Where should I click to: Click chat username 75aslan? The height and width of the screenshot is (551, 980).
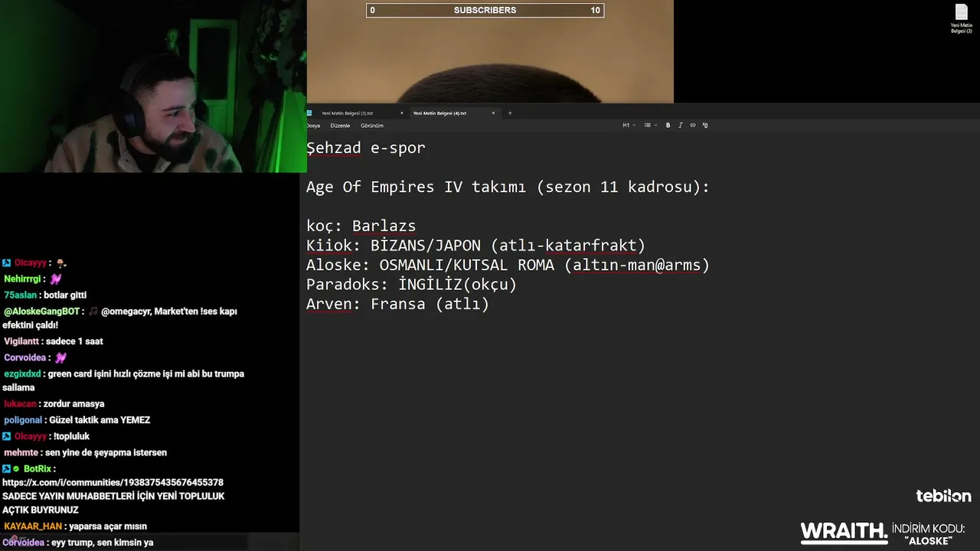click(20, 295)
